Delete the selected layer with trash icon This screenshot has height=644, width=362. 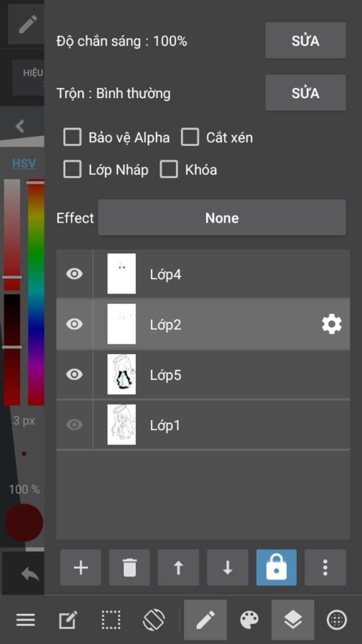[x=129, y=568]
